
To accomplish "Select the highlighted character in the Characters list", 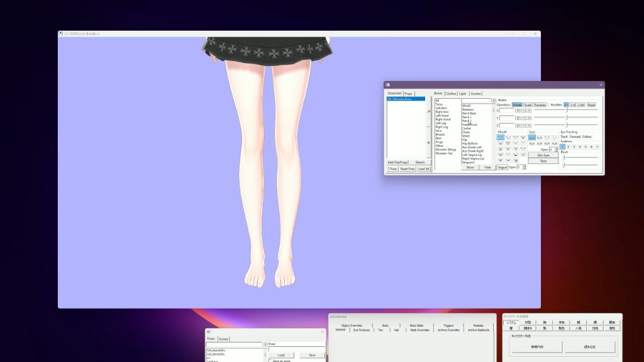I will (x=406, y=99).
